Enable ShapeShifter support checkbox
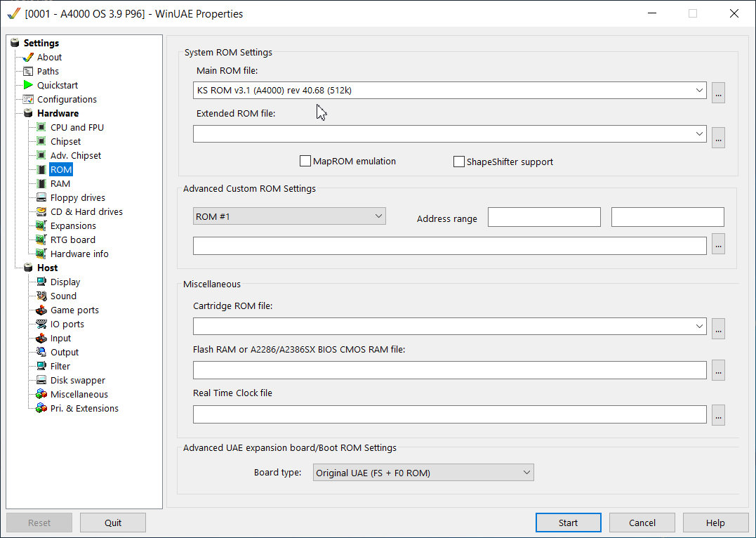Viewport: 756px width, 538px height. 458,161
